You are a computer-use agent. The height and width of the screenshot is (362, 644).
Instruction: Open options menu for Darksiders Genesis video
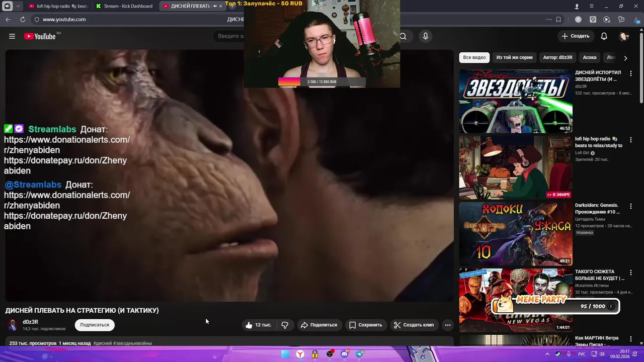[x=630, y=206]
